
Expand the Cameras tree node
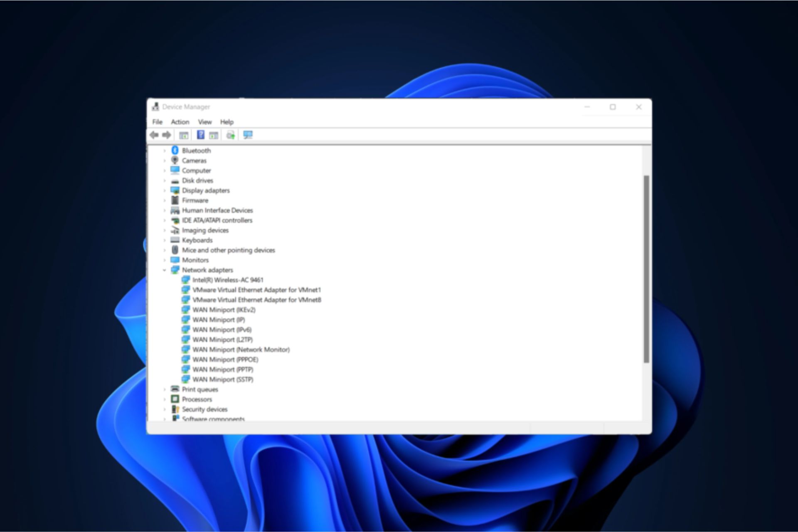165,160
